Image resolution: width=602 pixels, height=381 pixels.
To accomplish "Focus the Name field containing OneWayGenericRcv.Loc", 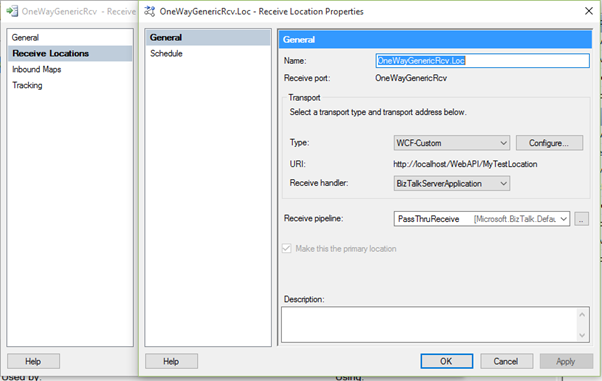I will coord(482,61).
